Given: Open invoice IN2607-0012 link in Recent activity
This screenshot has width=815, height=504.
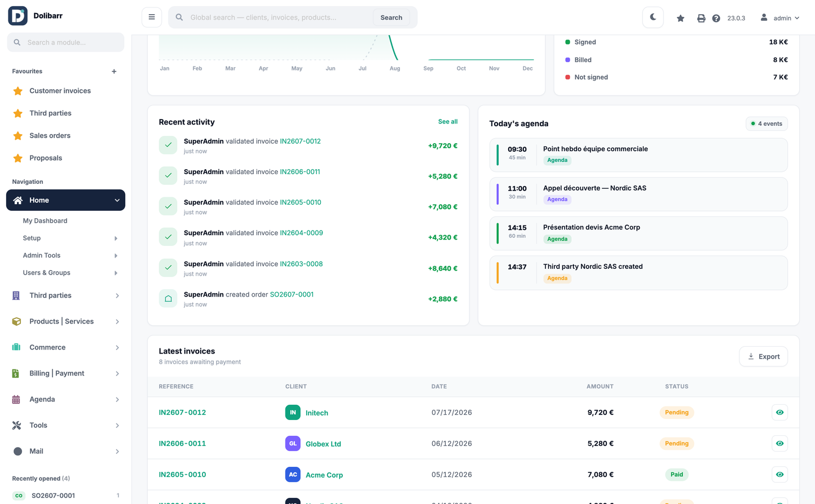Looking at the screenshot, I should tap(300, 142).
